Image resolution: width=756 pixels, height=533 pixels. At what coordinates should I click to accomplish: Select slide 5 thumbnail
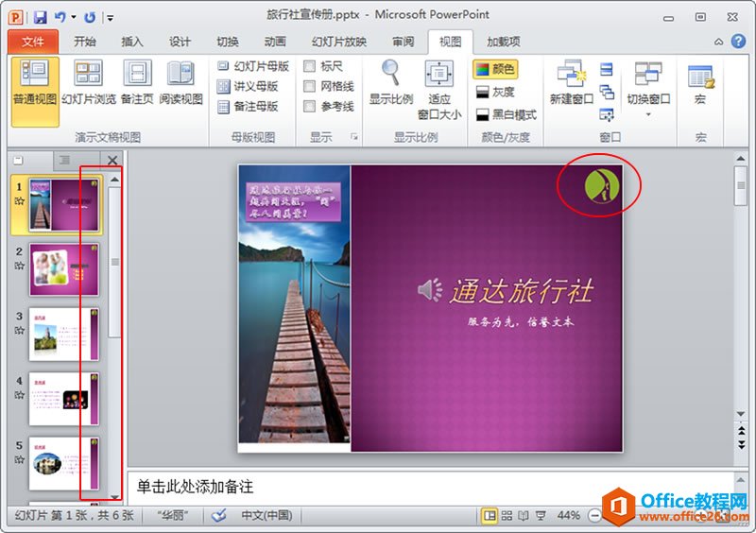[x=64, y=464]
